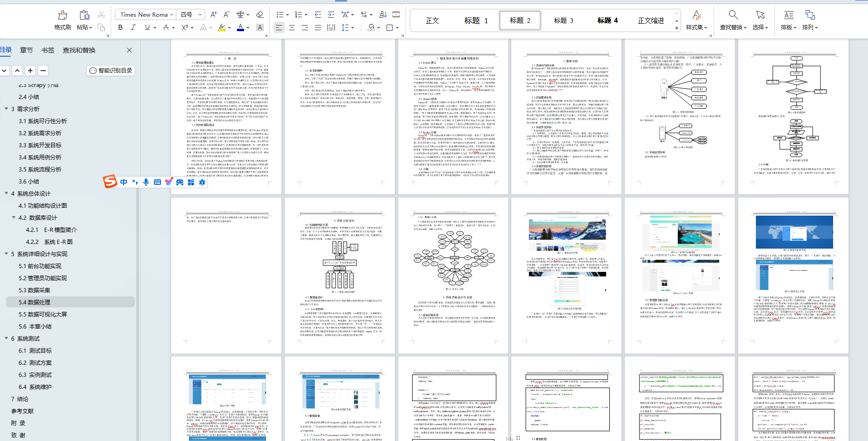Collapse the '5 系统详细设计与实现' outline section
Image resolution: width=868 pixels, height=441 pixels.
tap(7, 254)
